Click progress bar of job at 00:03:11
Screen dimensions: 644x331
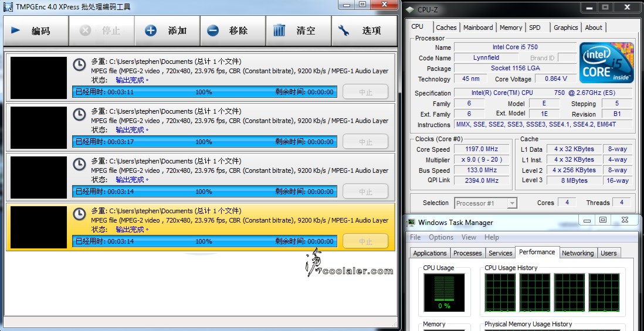click(x=205, y=92)
